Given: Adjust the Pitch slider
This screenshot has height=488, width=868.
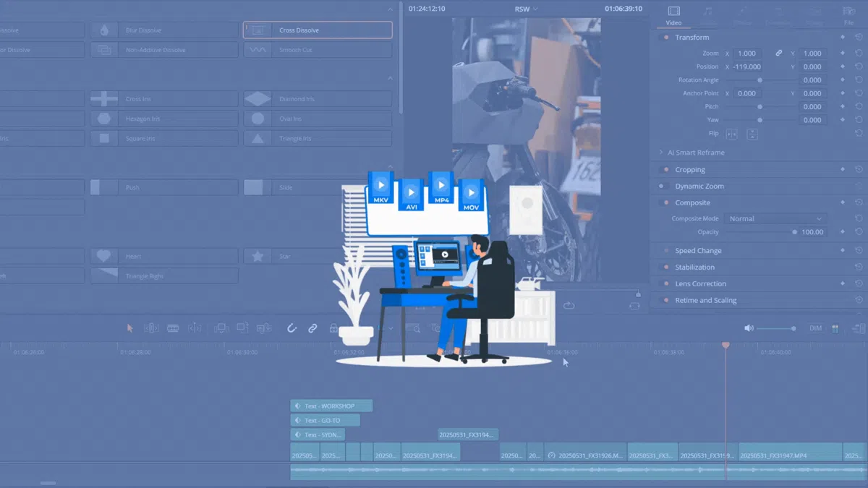Looking at the screenshot, I should (759, 106).
